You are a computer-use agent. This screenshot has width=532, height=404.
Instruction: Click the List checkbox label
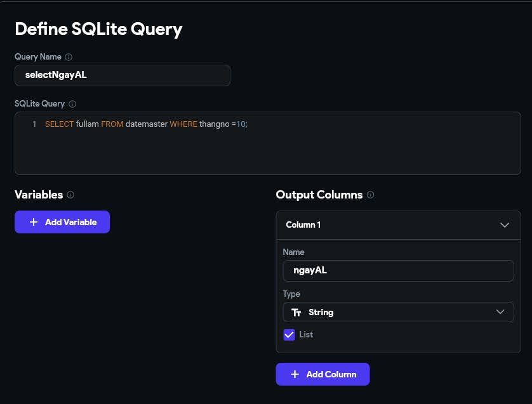[306, 334]
